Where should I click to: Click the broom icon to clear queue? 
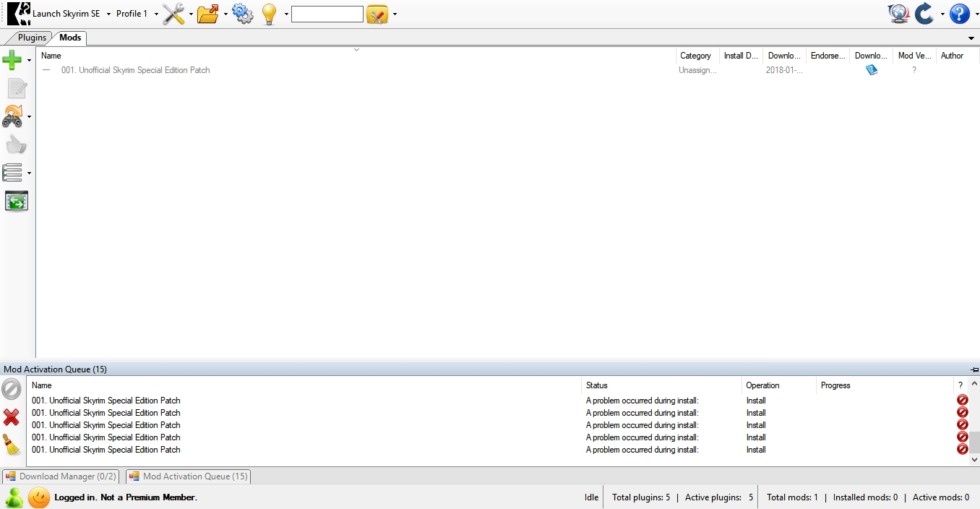(x=12, y=444)
